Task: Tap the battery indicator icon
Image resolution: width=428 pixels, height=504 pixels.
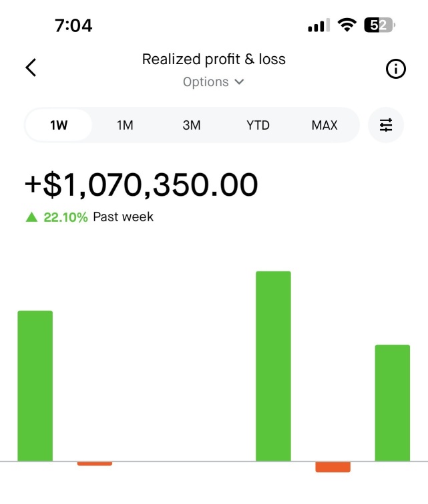Action: click(379, 25)
